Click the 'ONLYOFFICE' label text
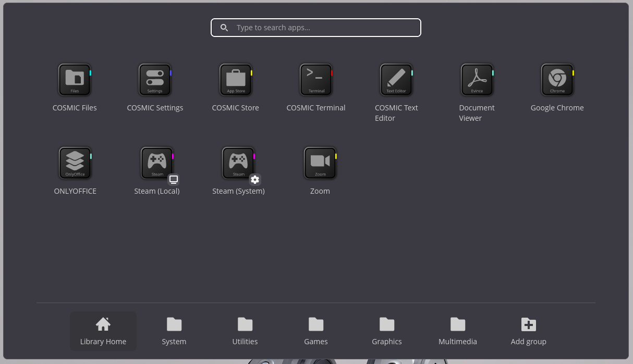 (75, 191)
